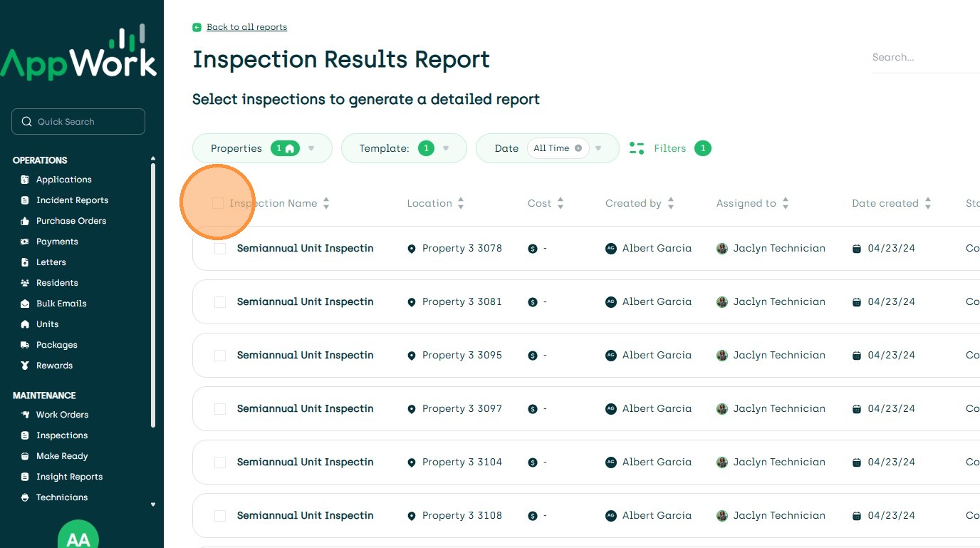
Task: Focus the Quick Search field
Action: tap(78, 122)
